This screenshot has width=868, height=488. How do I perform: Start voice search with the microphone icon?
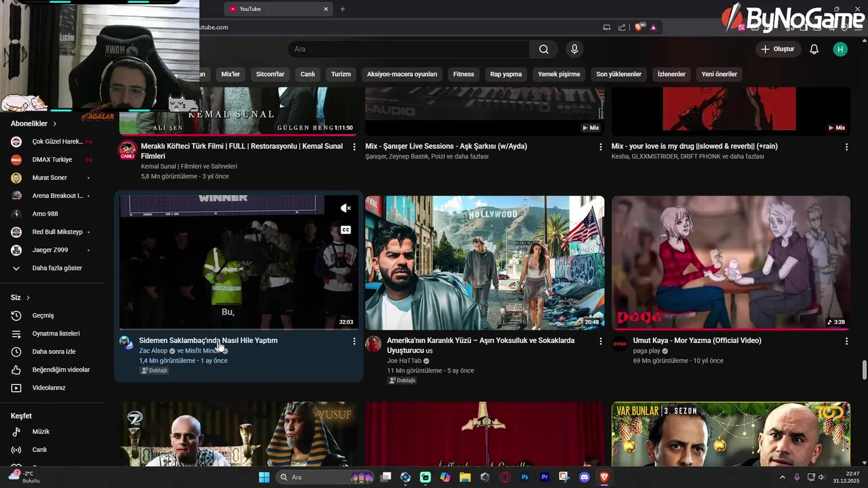(574, 49)
